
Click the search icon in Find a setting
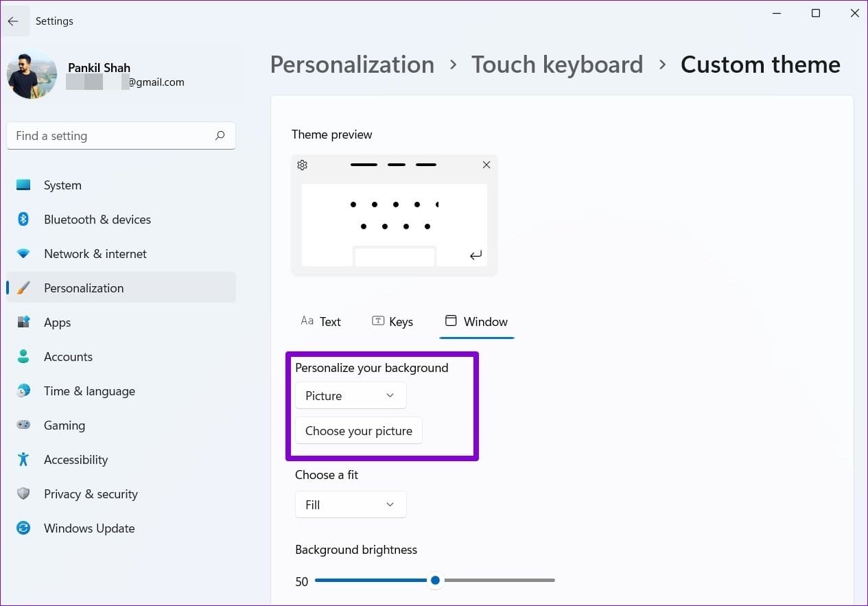[x=220, y=136]
